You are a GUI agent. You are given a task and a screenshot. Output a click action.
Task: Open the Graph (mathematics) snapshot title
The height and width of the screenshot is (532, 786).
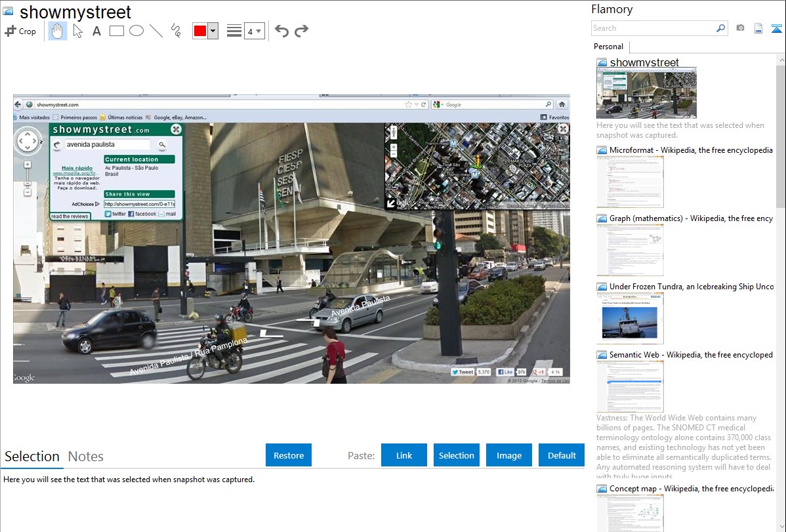691,218
